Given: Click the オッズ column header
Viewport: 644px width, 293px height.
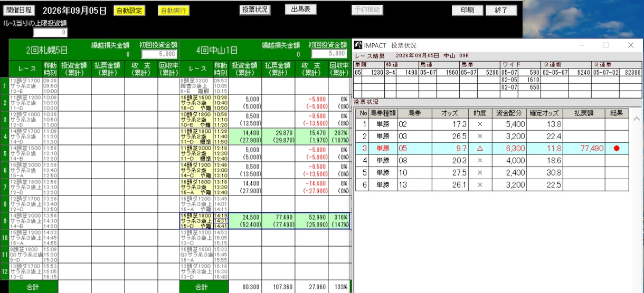Looking at the screenshot, I should (450, 113).
